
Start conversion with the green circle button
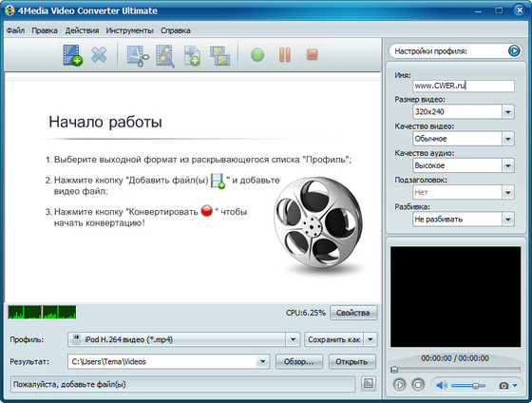point(257,55)
